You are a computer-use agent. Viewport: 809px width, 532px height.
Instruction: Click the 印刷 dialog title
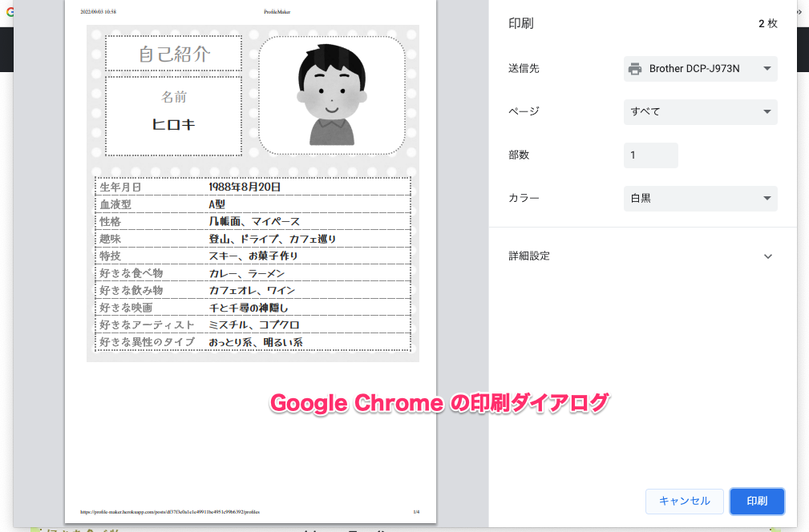pos(520,23)
